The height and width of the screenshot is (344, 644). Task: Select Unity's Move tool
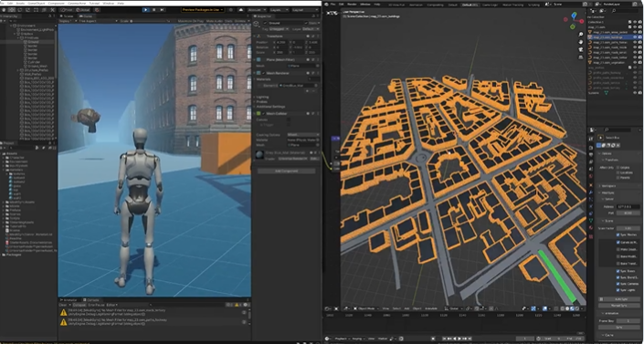click(12, 9)
